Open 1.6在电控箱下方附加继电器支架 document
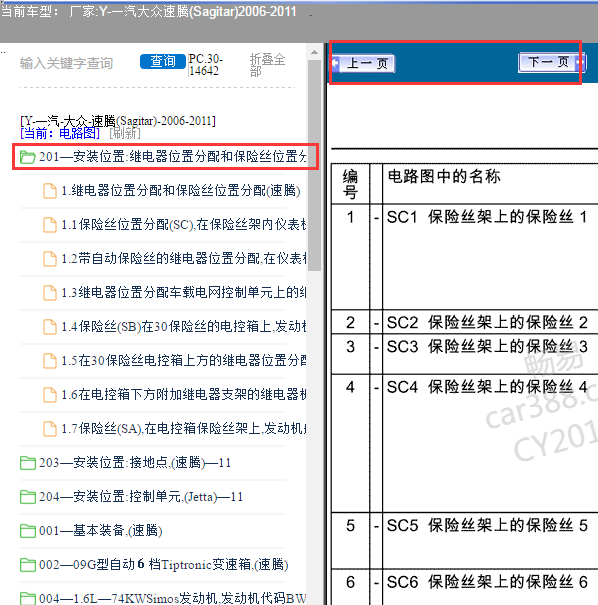 pos(184,394)
